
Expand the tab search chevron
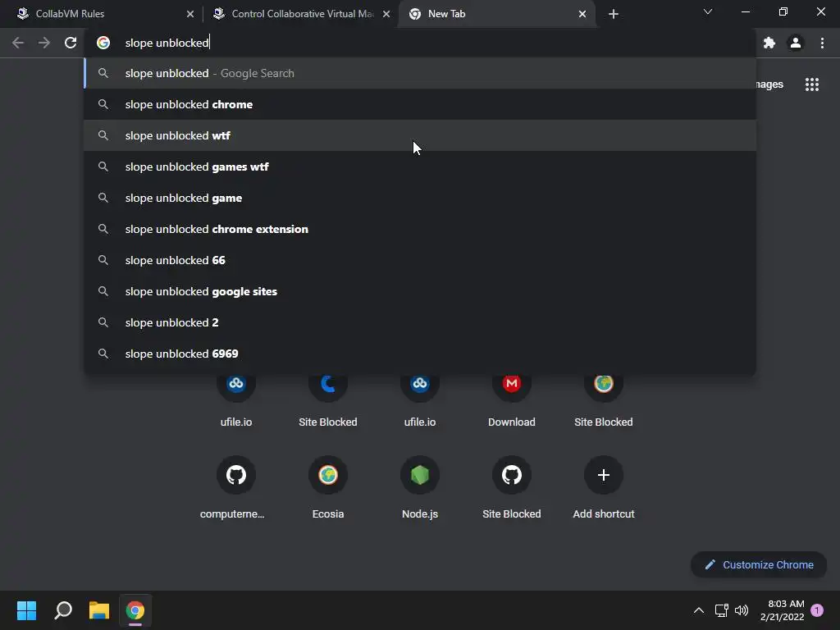pos(708,11)
